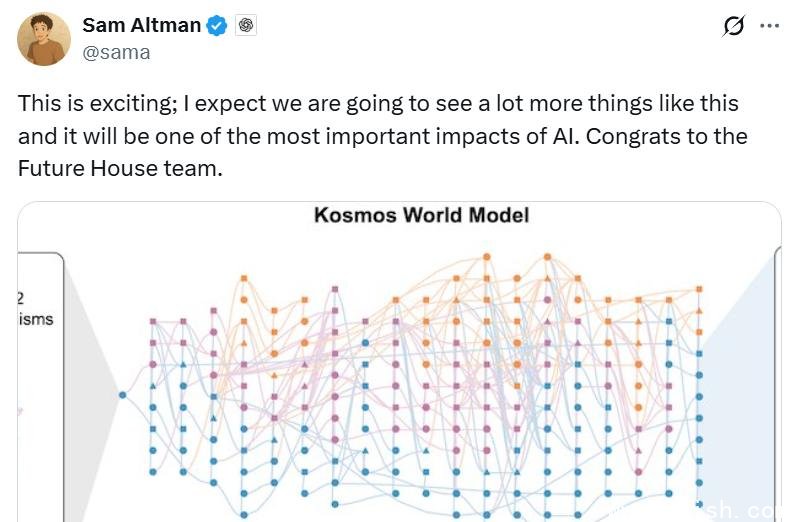Click the number "2" in the left panel
The image size is (792, 522).
pos(22,297)
